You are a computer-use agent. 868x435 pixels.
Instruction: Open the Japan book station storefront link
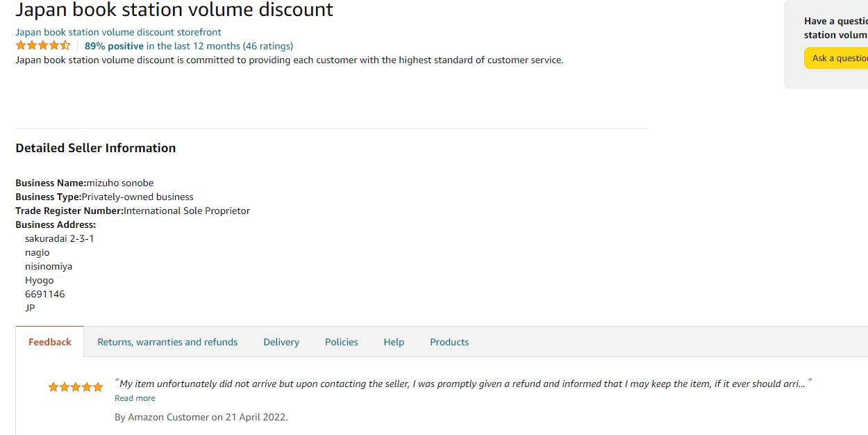tap(118, 32)
